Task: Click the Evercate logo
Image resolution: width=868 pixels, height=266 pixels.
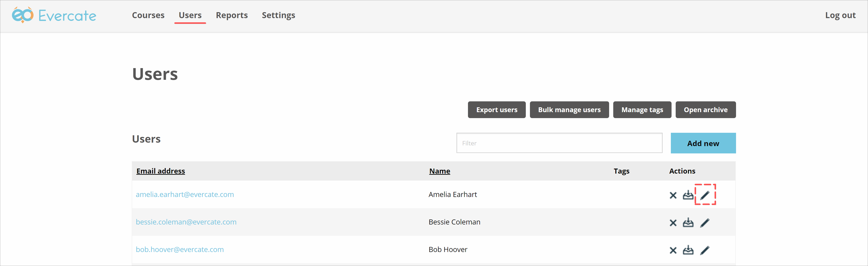Action: point(54,15)
